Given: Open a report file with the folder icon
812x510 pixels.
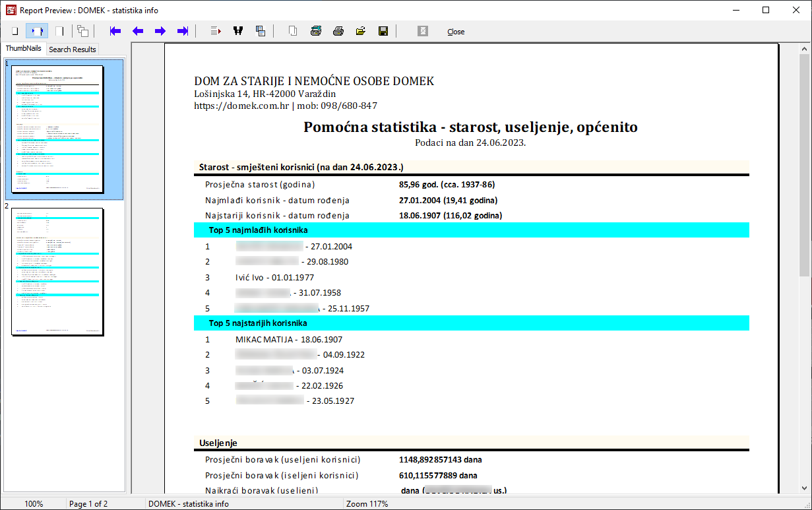Looking at the screenshot, I should [361, 31].
